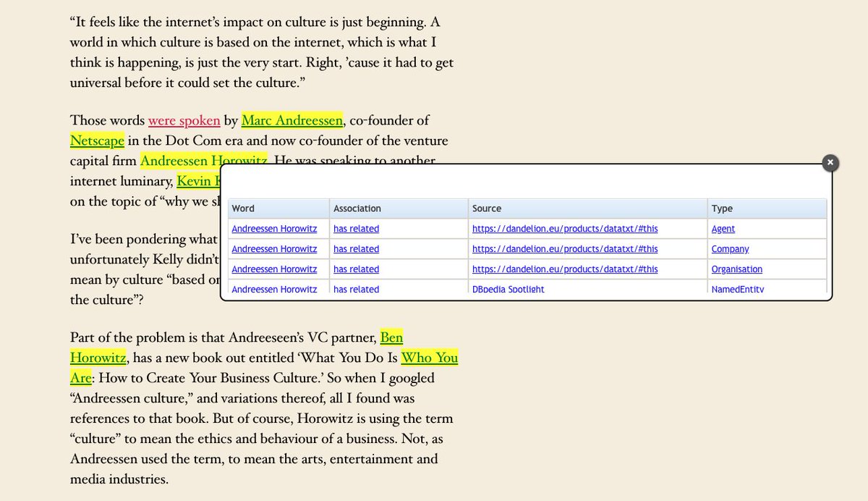Image resolution: width=868 pixels, height=501 pixels.
Task: Open the highlighted 'Marc Andreessen' link
Action: coord(292,120)
